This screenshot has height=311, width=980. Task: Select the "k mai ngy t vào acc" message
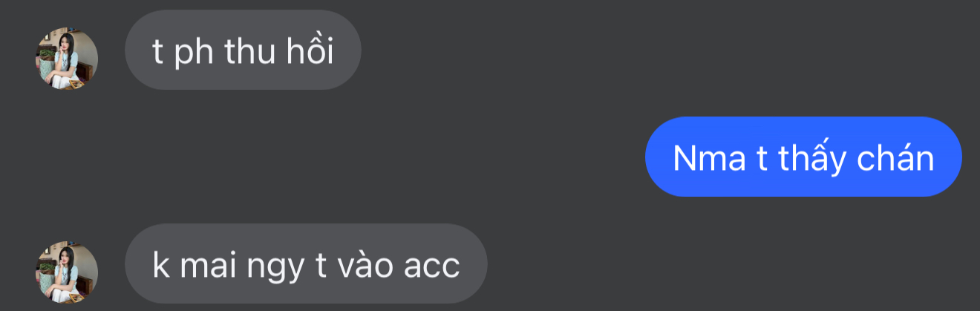306,263
